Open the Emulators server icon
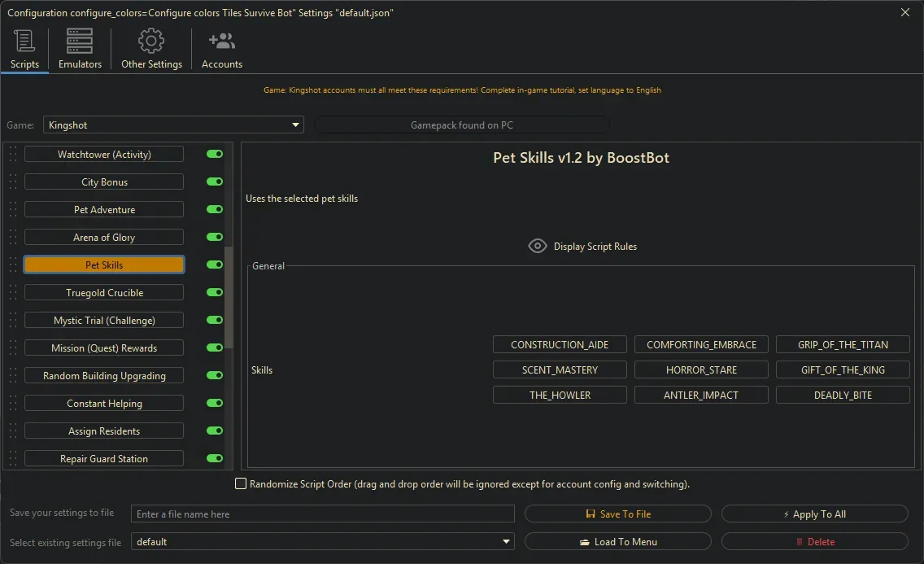Image resolution: width=924 pixels, height=564 pixels. click(x=80, y=41)
